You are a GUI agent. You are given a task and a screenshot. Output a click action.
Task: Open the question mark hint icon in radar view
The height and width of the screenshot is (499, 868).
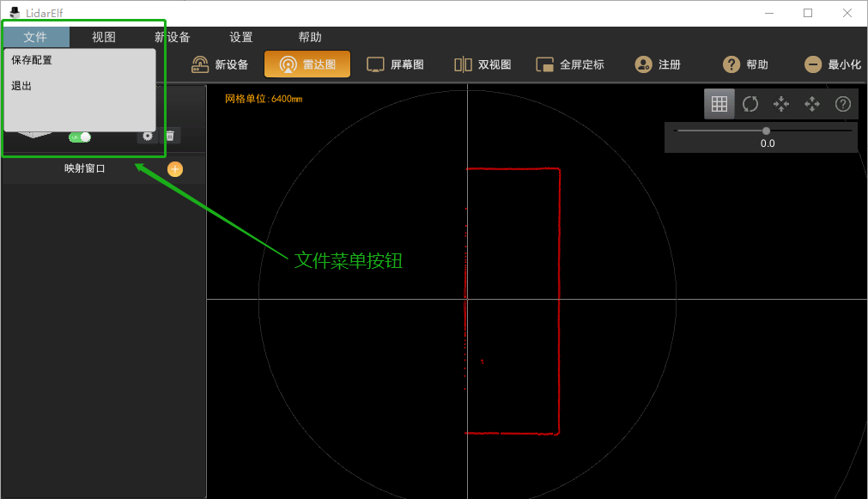[843, 104]
